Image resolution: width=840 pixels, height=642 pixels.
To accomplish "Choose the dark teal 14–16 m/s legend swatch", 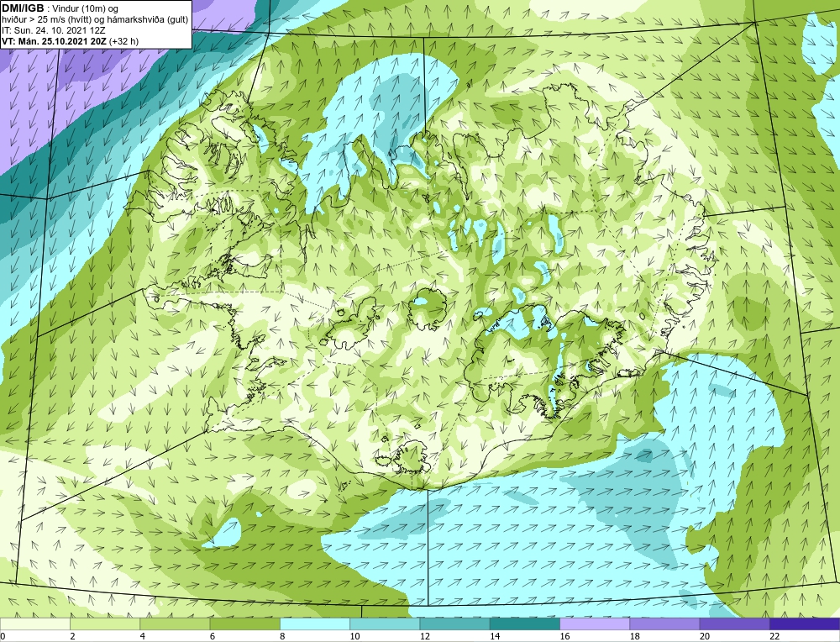I will [x=525, y=624].
